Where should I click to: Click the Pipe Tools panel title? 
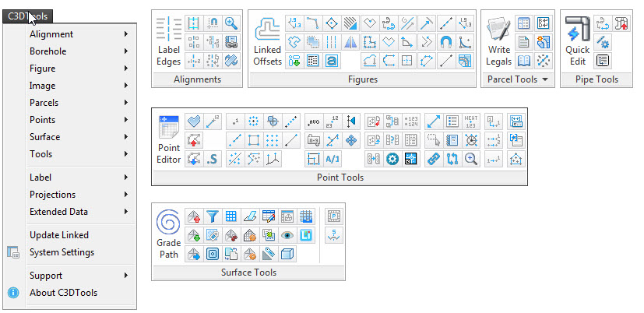point(596,79)
